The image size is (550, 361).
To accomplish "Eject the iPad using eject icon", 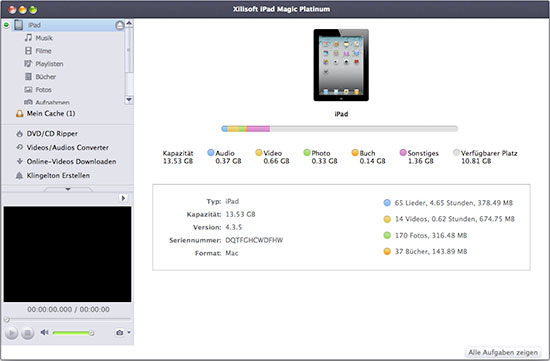I will (120, 25).
